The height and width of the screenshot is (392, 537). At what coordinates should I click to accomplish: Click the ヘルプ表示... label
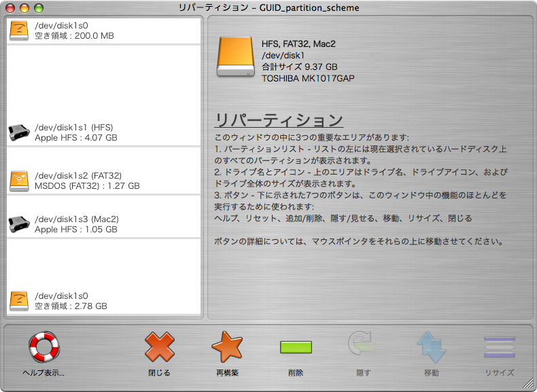click(44, 373)
